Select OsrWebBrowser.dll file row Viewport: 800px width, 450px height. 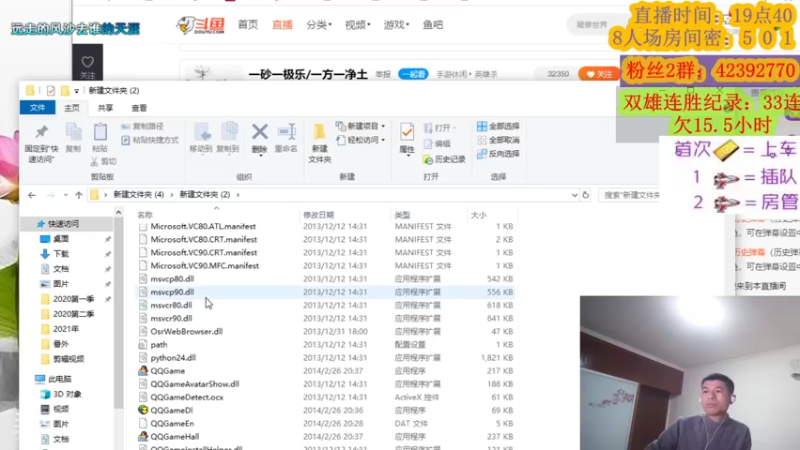coord(325,332)
